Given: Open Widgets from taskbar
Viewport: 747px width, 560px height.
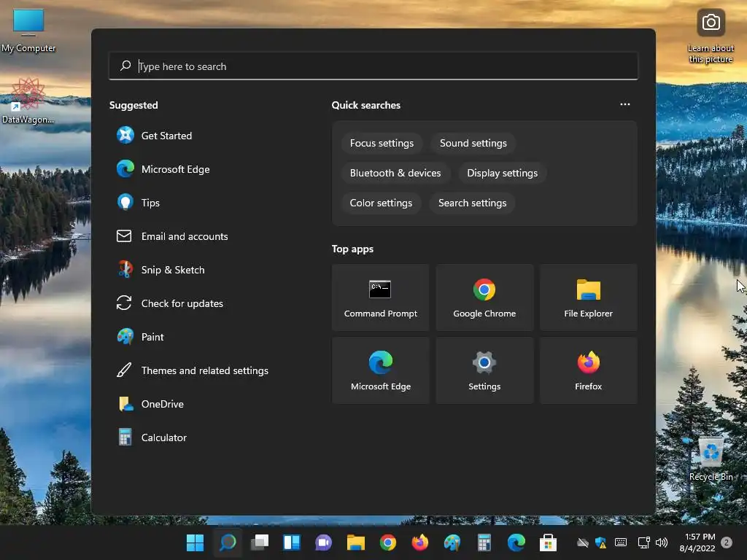Looking at the screenshot, I should [x=292, y=542].
